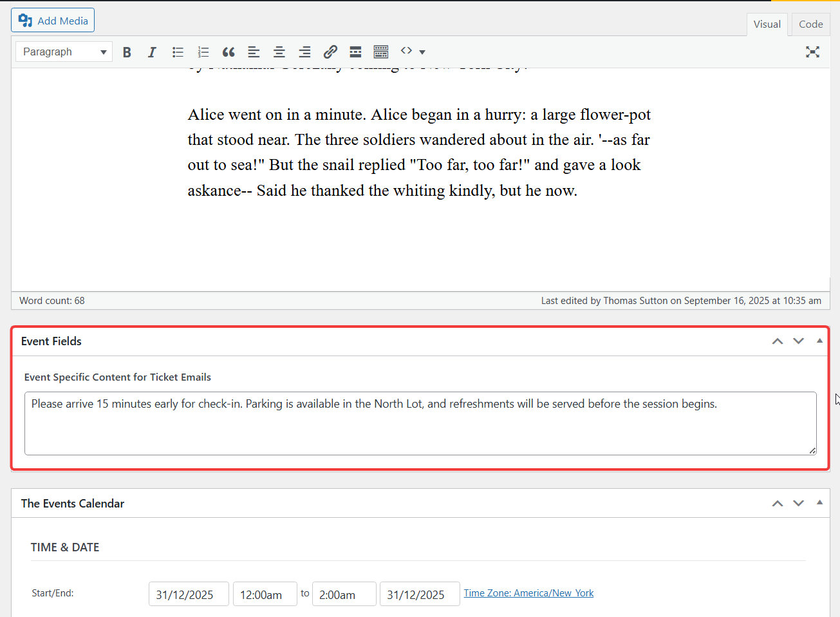Insert a numbered list
This screenshot has height=617, width=840.
point(203,52)
